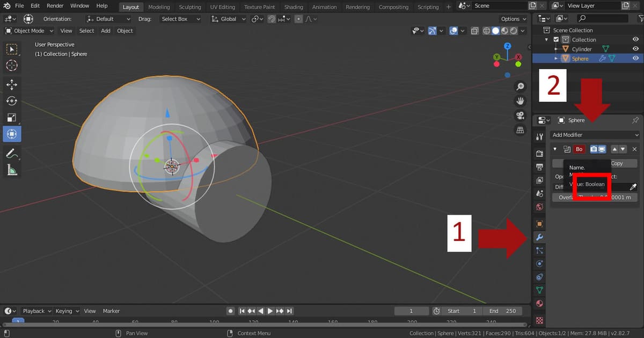Select the Scale tool
644x338 pixels.
(x=11, y=118)
